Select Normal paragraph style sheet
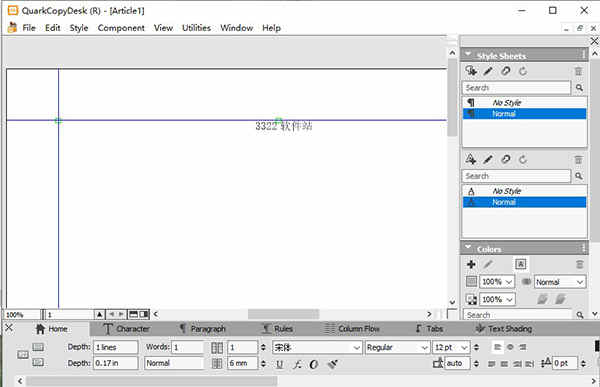The image size is (600, 387). click(524, 114)
